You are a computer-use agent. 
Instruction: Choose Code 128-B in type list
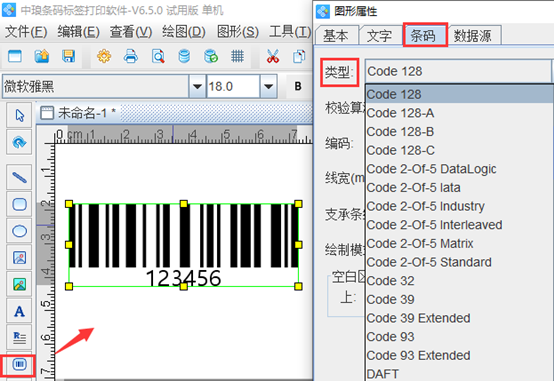[x=460, y=132]
